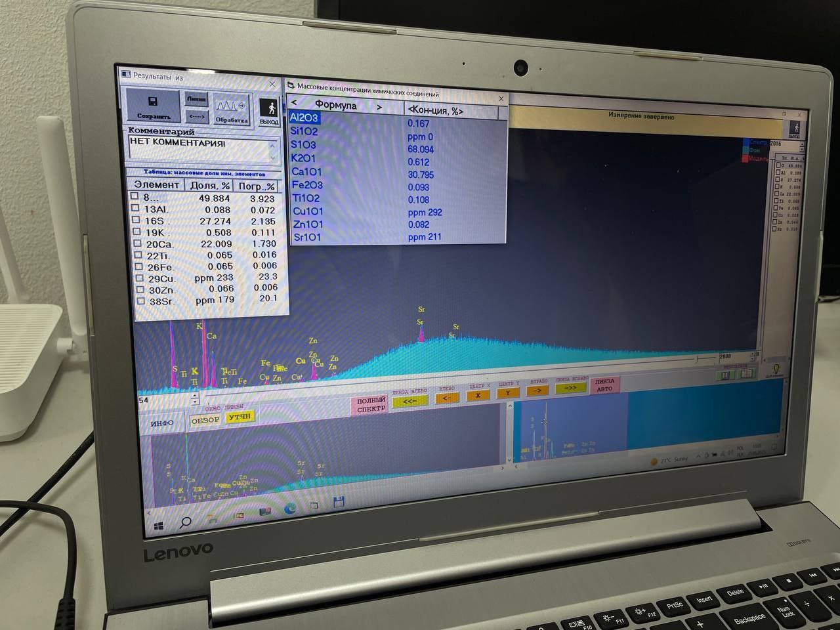The image size is (840, 630).
Task: Click the light bulb icon at bottom right
Action: 775,370
